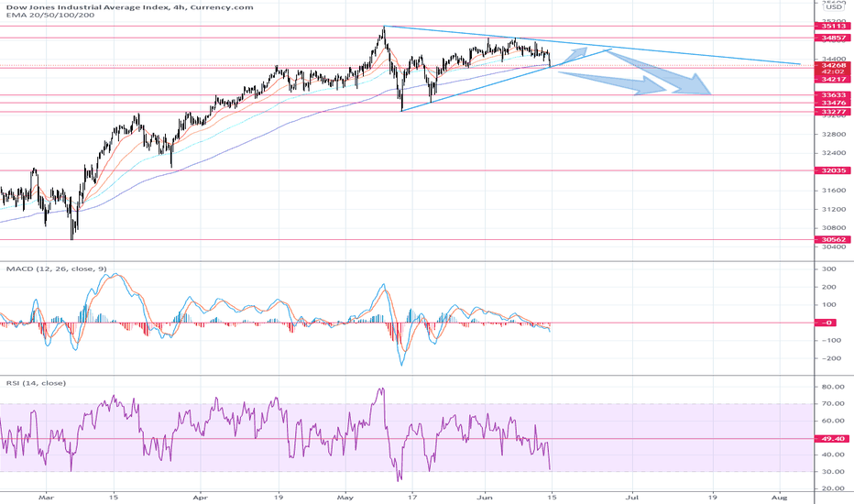Select the 33633 horizontal line label
The image size is (854, 504).
pyautogui.click(x=832, y=94)
